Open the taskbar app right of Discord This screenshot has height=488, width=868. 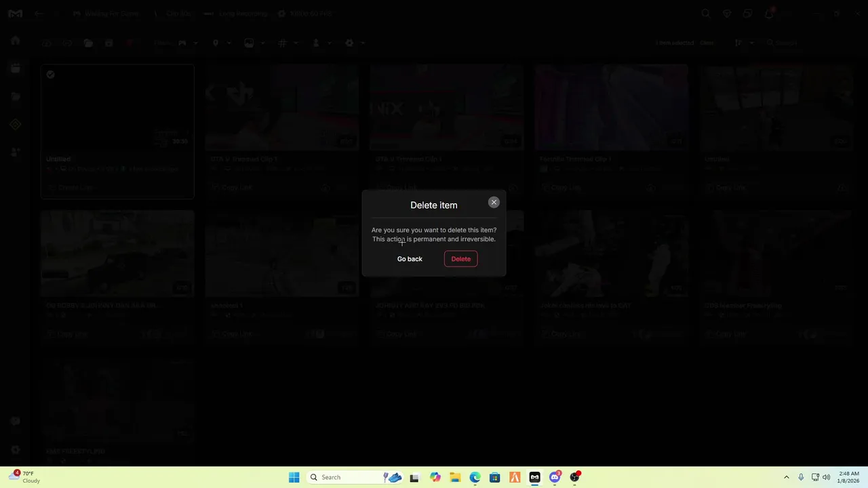[575, 477]
